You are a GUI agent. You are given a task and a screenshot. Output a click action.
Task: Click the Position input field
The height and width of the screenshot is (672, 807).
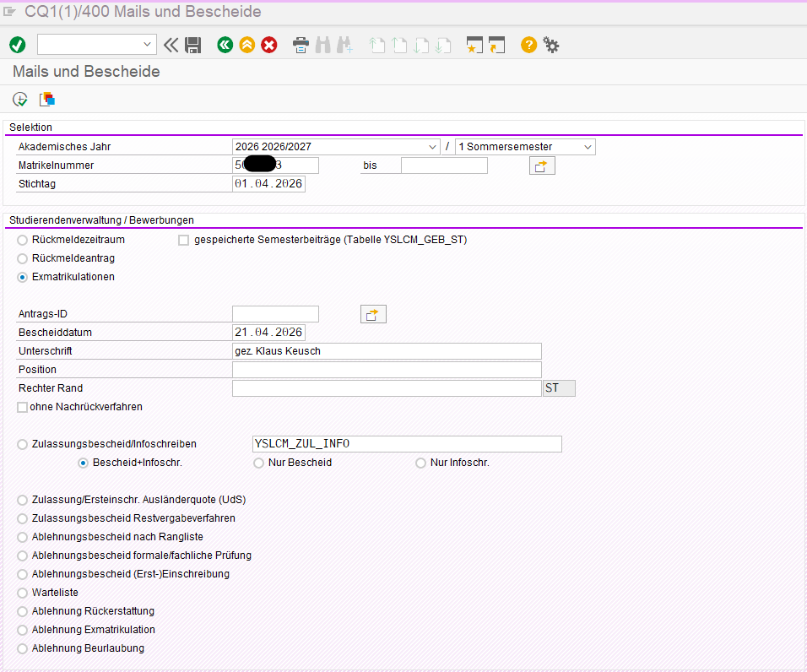coord(387,370)
